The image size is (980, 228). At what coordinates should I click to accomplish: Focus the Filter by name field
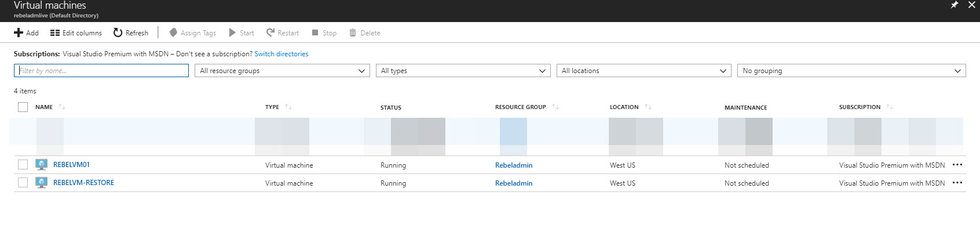pos(101,71)
